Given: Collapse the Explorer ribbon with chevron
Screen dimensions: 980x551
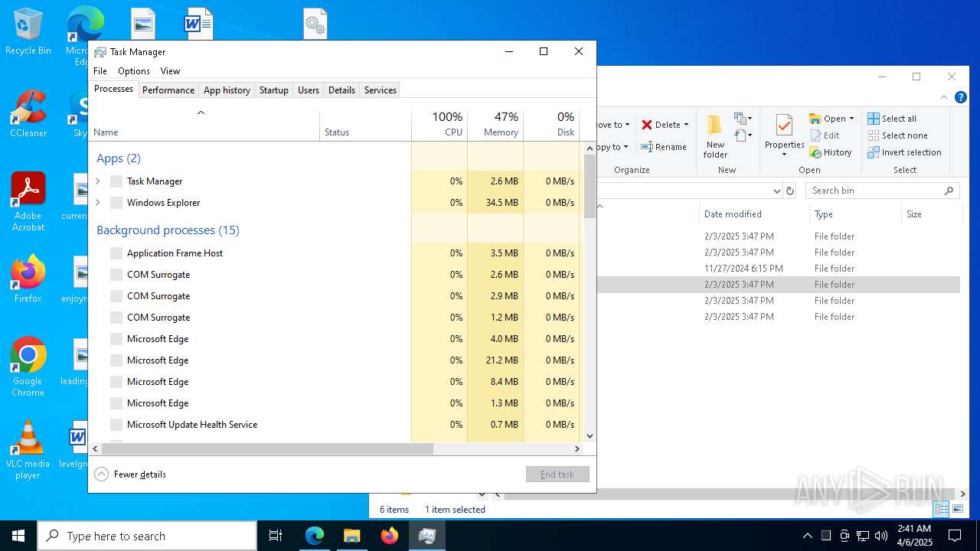Looking at the screenshot, I should [x=943, y=97].
